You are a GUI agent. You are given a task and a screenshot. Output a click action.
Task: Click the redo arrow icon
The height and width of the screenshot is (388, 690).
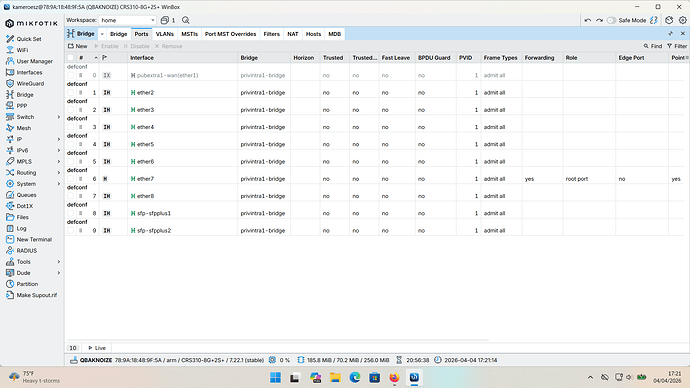(599, 20)
